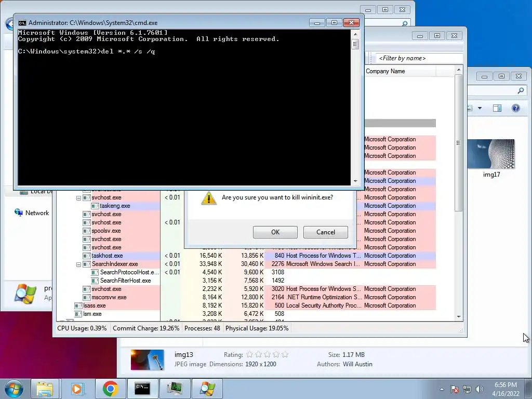Click the search magnifier in right Explorer window
532x399 pixels.
[x=521, y=90]
